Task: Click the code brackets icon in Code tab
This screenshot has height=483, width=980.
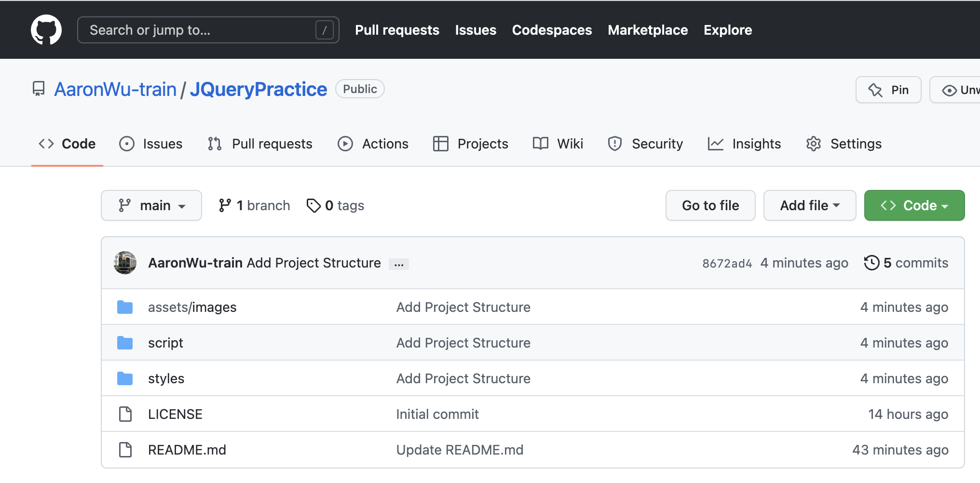Action: [46, 144]
